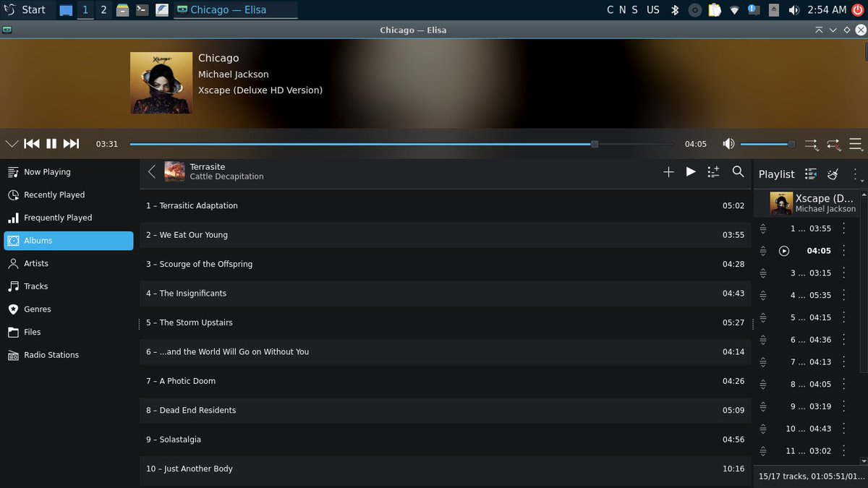
Task: Open options for playlist track 6
Action: coord(843,340)
